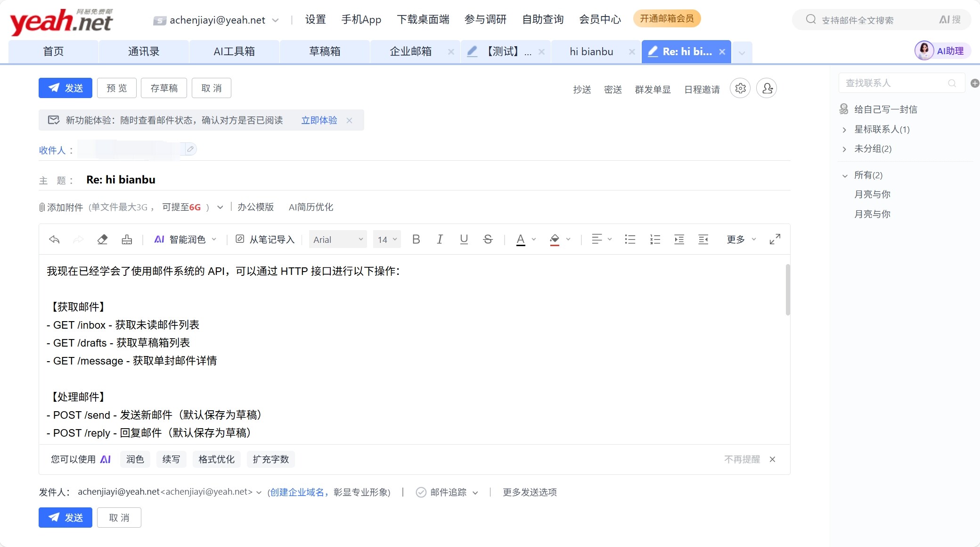Click the format painter icon
980x547 pixels.
(127, 240)
